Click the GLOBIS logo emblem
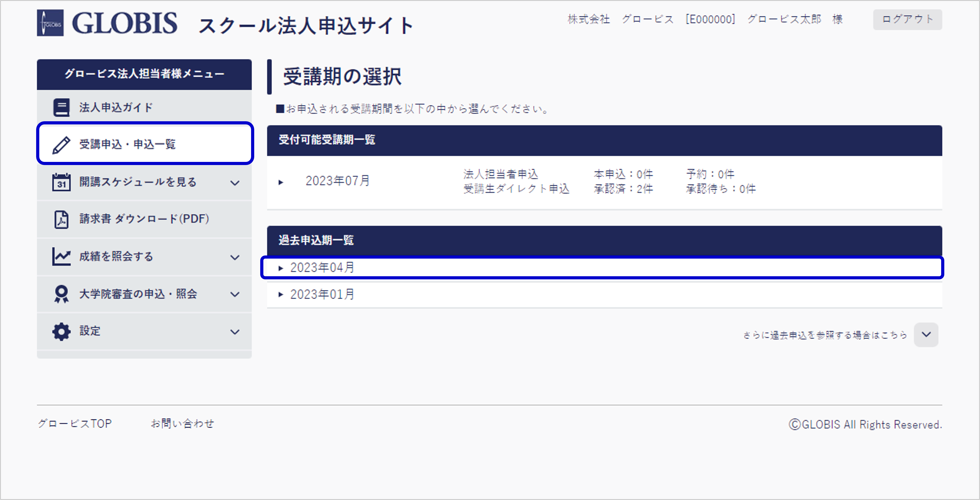 click(50, 23)
